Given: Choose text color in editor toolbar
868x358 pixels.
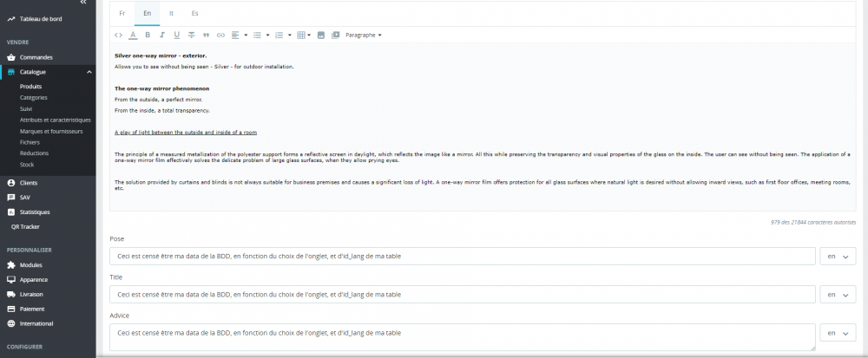Looking at the screenshot, I should tap(133, 35).
